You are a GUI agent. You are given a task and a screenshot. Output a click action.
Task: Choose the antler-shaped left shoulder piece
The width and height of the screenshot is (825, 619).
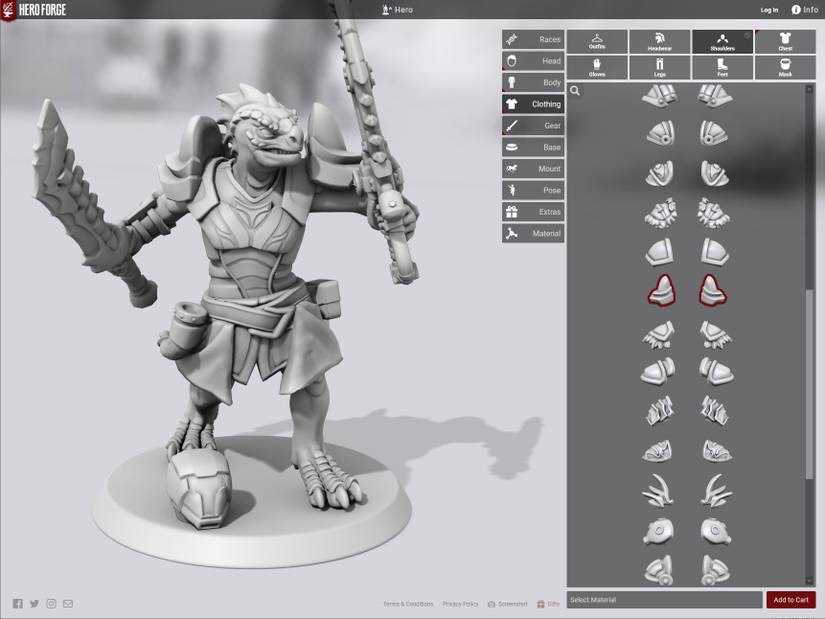[658, 491]
